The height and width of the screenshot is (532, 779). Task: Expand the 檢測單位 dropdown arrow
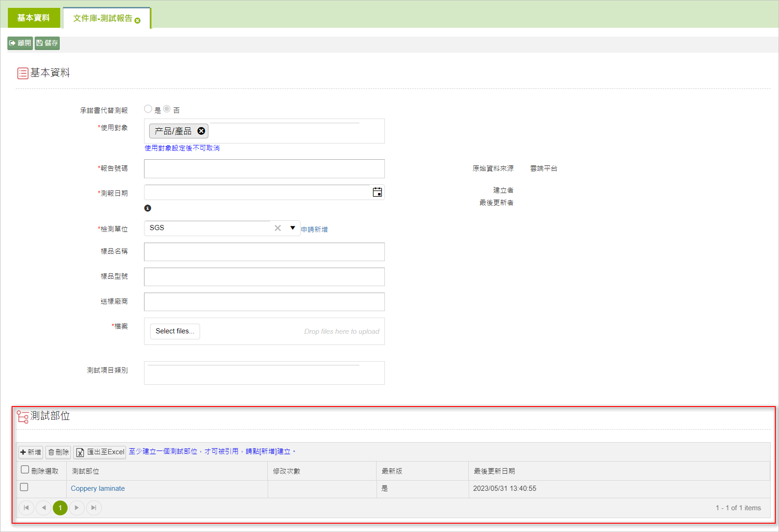(293, 228)
